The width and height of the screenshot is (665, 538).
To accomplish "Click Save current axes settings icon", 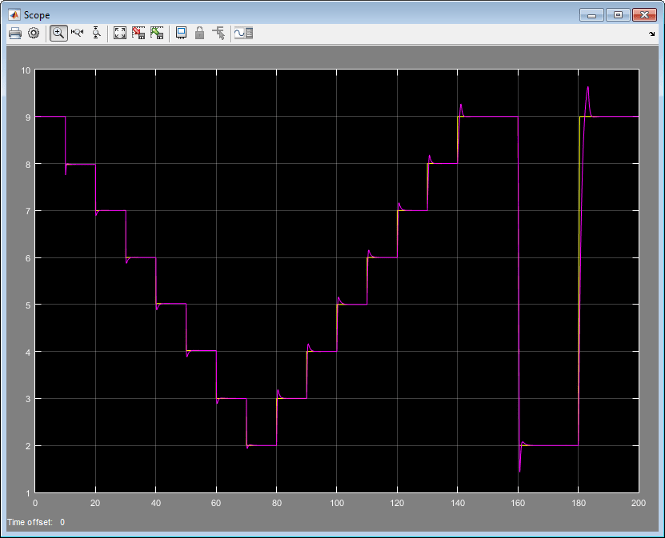I will (138, 33).
